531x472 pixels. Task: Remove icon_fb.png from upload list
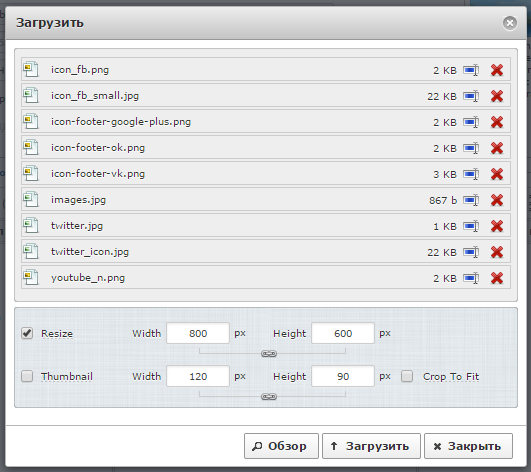497,70
